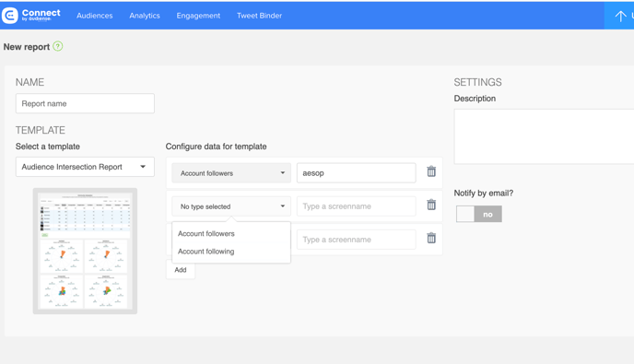Viewport: 634px width, 364px height.
Task: Click the Description text area
Action: coord(544,136)
